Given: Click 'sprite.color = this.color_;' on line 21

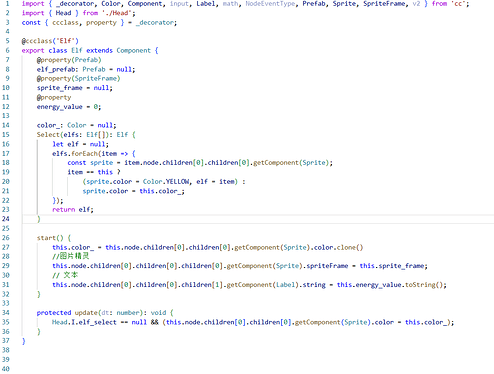Looking at the screenshot, I should click(133, 191).
